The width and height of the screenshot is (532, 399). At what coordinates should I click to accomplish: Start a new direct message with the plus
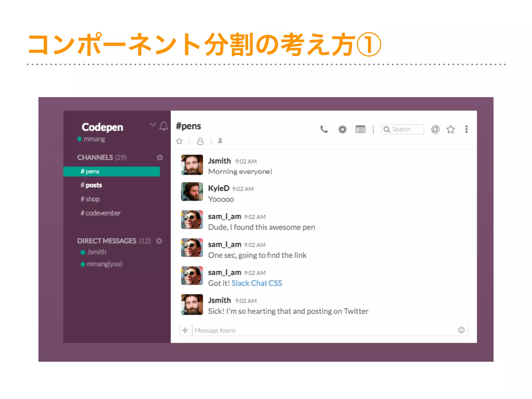(x=159, y=241)
